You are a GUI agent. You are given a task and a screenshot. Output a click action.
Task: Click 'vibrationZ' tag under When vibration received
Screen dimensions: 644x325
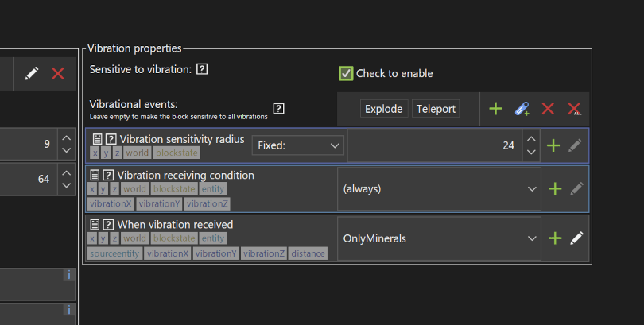264,253
